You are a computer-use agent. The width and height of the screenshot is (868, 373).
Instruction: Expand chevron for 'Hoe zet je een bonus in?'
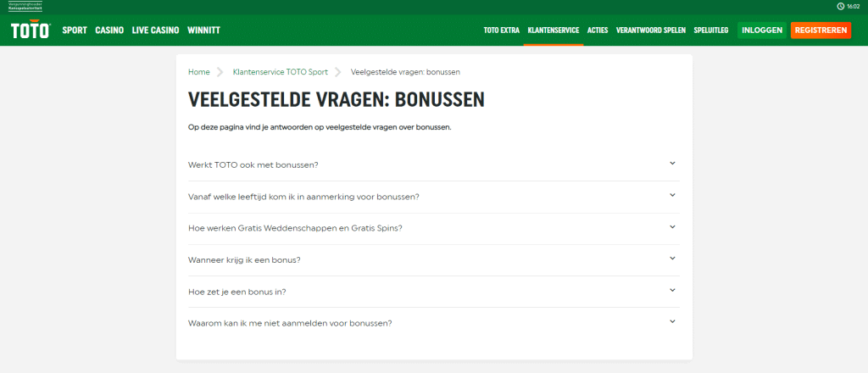tap(672, 289)
